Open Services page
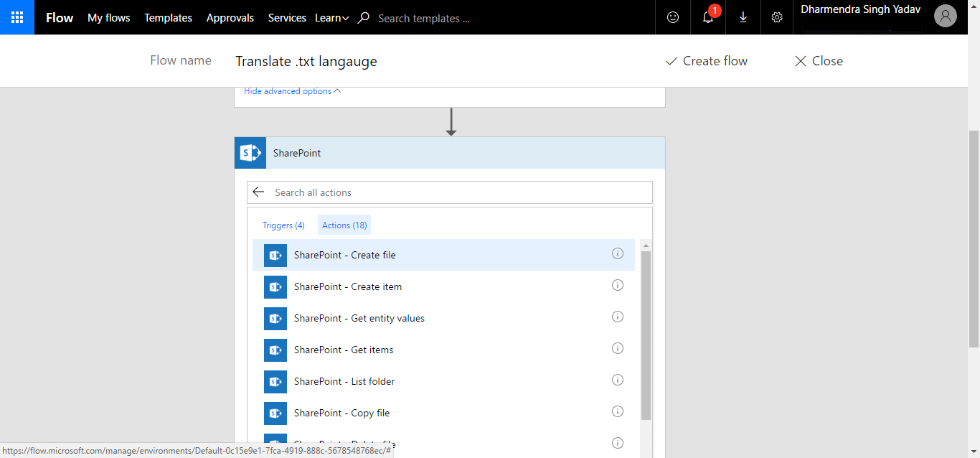Image resolution: width=980 pixels, height=458 pixels. 287,18
